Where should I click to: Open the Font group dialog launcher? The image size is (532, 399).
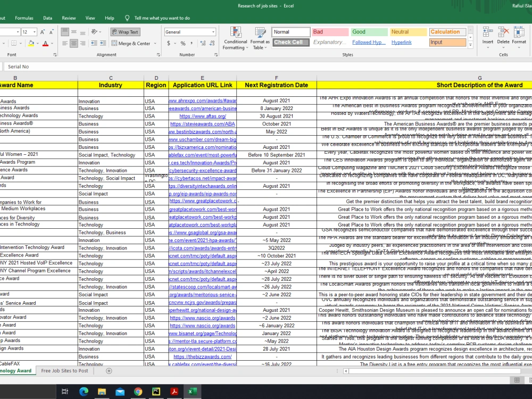[x=55, y=55]
